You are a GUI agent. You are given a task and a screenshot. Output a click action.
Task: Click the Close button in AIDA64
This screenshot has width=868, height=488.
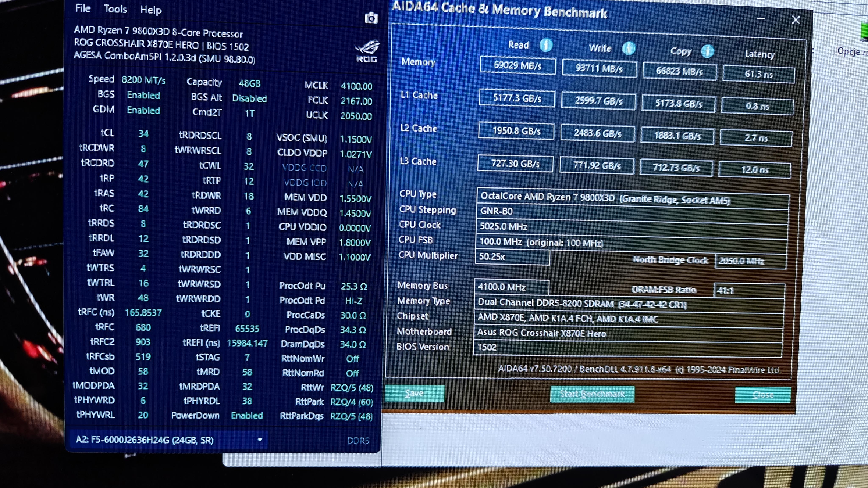pos(762,395)
